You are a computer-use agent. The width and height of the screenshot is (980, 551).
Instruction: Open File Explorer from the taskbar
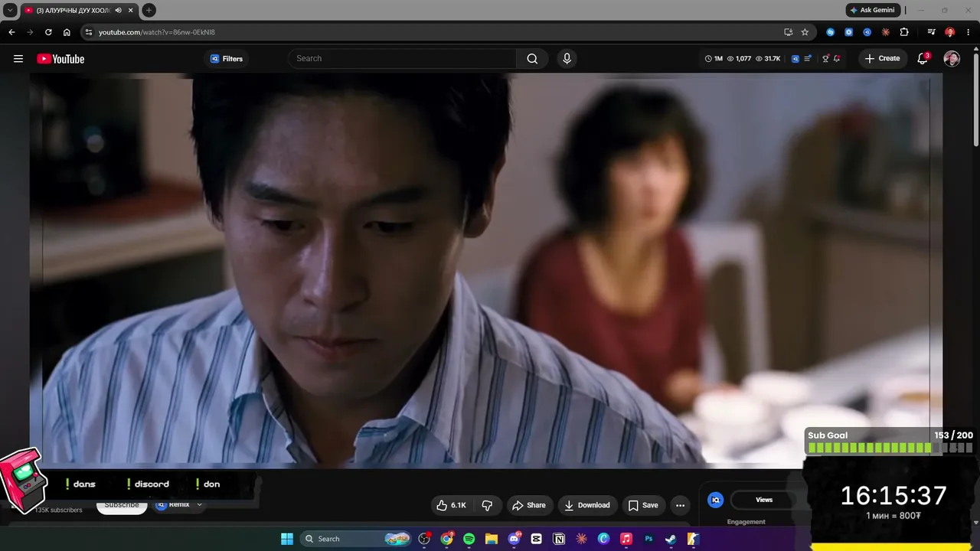pyautogui.click(x=492, y=539)
